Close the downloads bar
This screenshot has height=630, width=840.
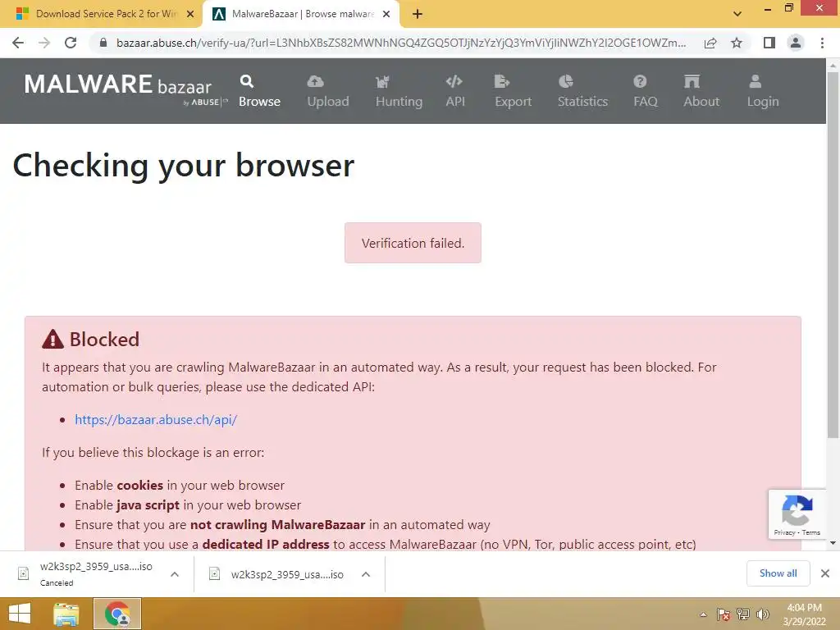[x=825, y=573]
